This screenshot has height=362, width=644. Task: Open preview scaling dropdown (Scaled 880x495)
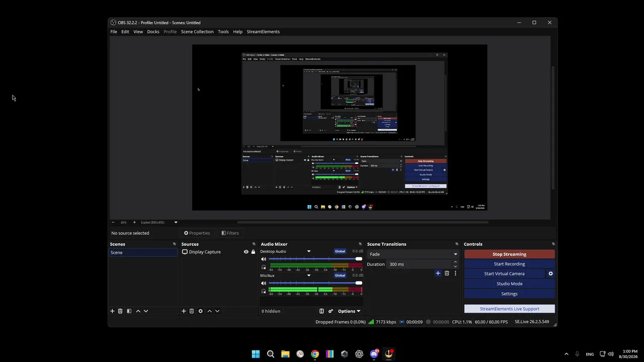click(159, 222)
